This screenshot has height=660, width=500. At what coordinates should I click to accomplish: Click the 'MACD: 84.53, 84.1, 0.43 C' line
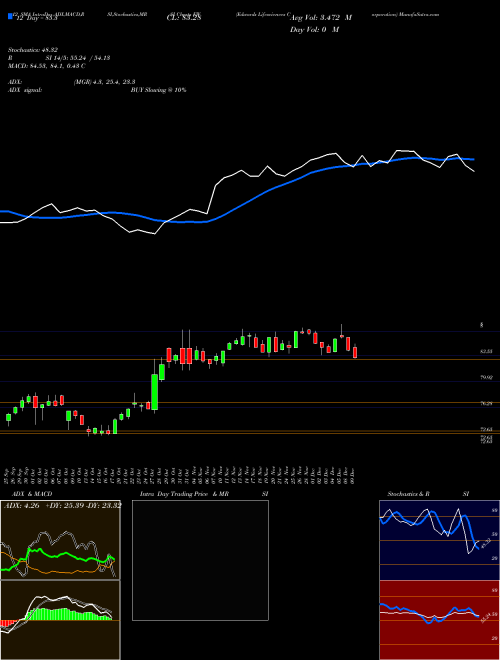47,66
